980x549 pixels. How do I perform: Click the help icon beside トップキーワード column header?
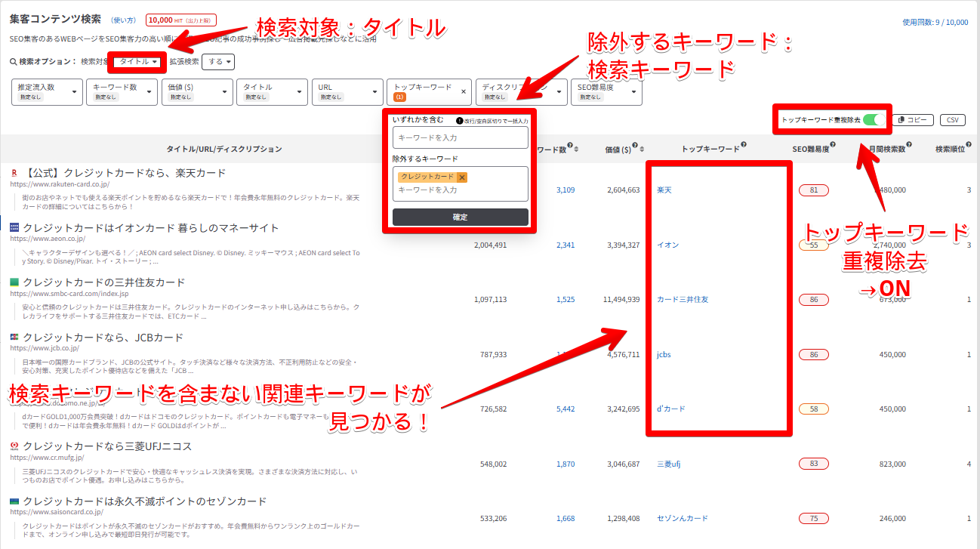tap(744, 146)
